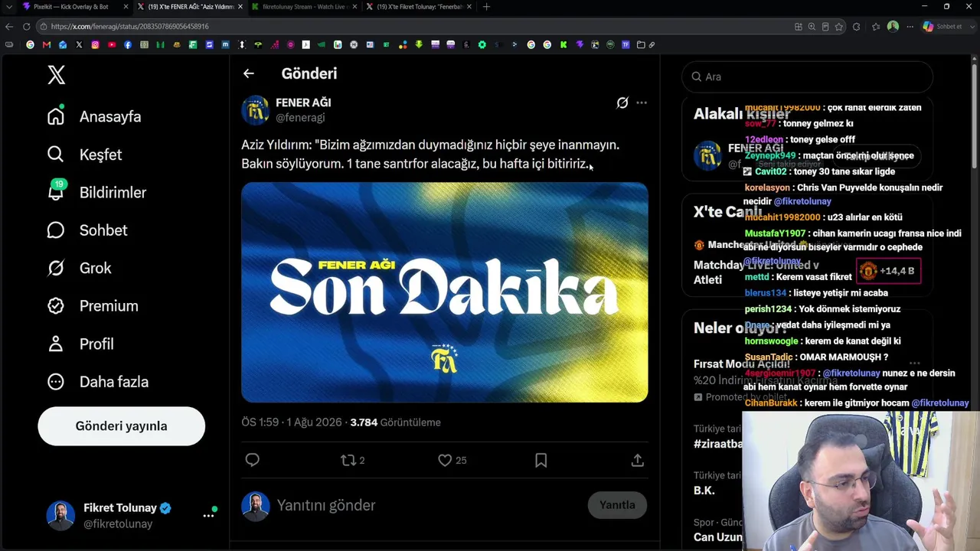
Task: Open FENER AĞI avatar on the post
Action: (x=255, y=110)
